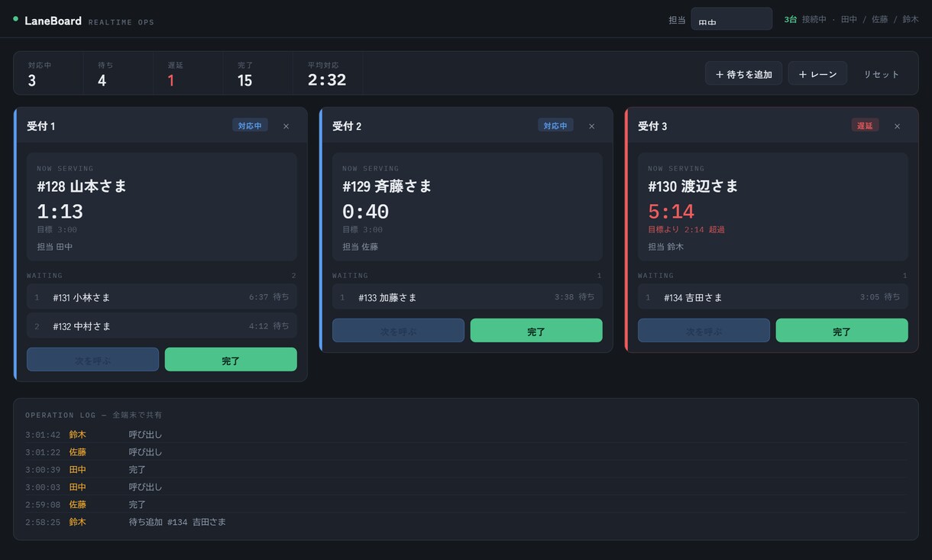Click now-serving name #129 斉藤さま
Image resolution: width=932 pixels, height=560 pixels.
click(387, 186)
